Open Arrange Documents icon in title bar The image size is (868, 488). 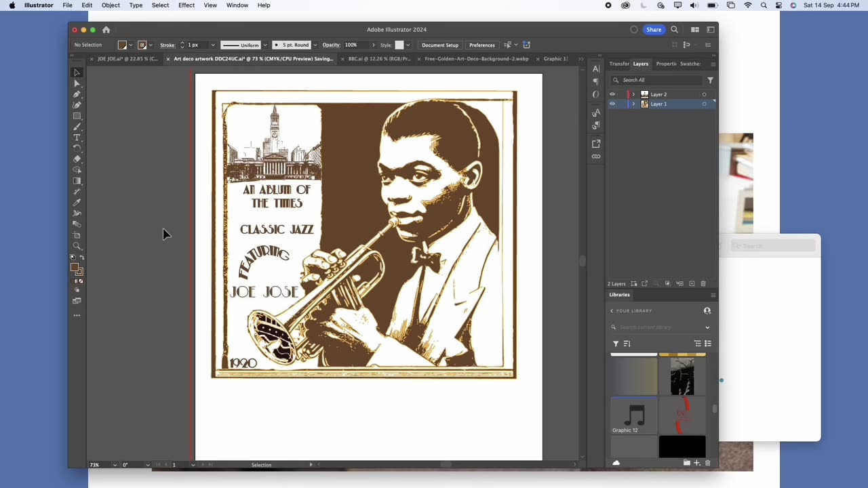[x=695, y=30]
